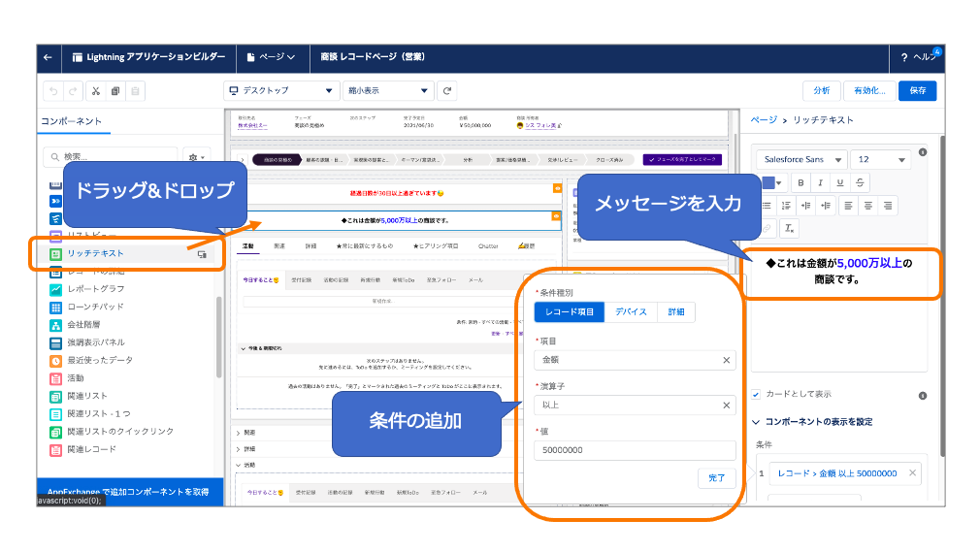Choose the 詳細 condition type
Viewport: 980px width, 552px height.
coord(676,312)
